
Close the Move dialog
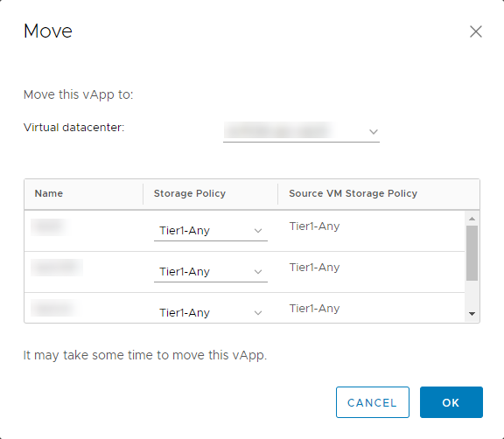(476, 31)
